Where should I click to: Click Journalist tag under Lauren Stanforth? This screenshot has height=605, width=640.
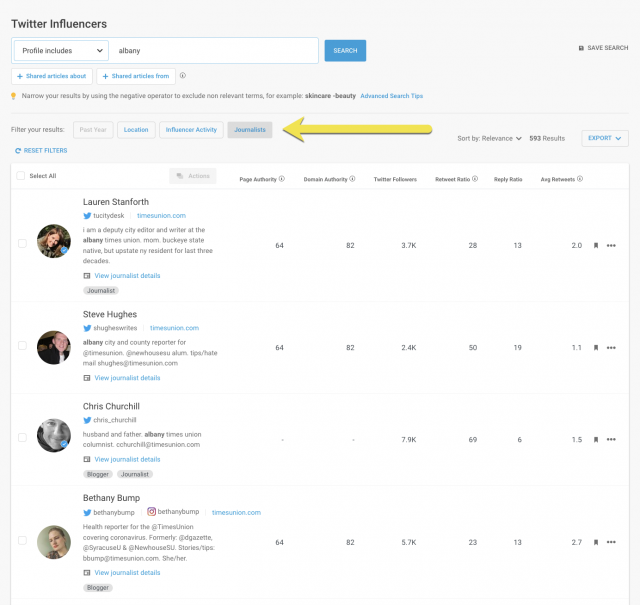point(101,291)
